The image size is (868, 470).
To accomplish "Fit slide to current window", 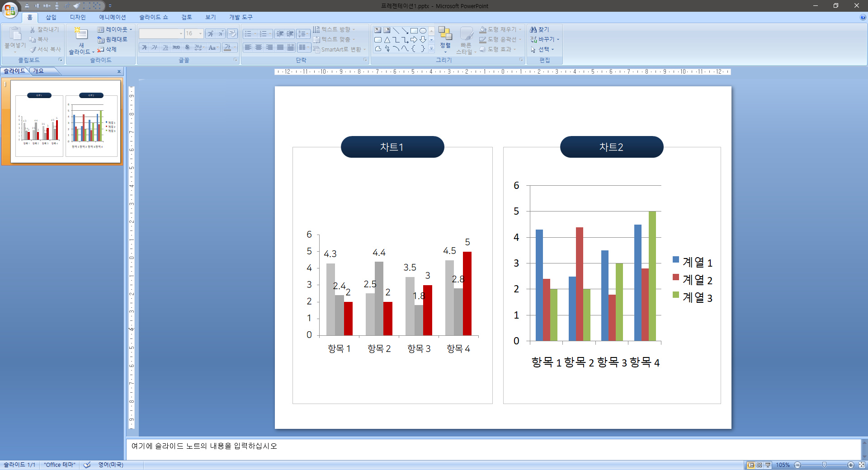I will click(x=862, y=465).
